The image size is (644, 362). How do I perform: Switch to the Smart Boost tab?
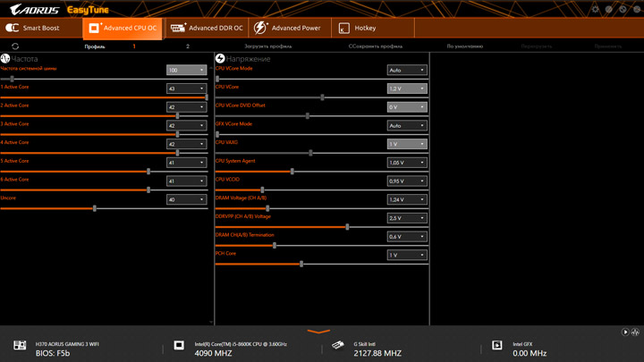click(41, 29)
